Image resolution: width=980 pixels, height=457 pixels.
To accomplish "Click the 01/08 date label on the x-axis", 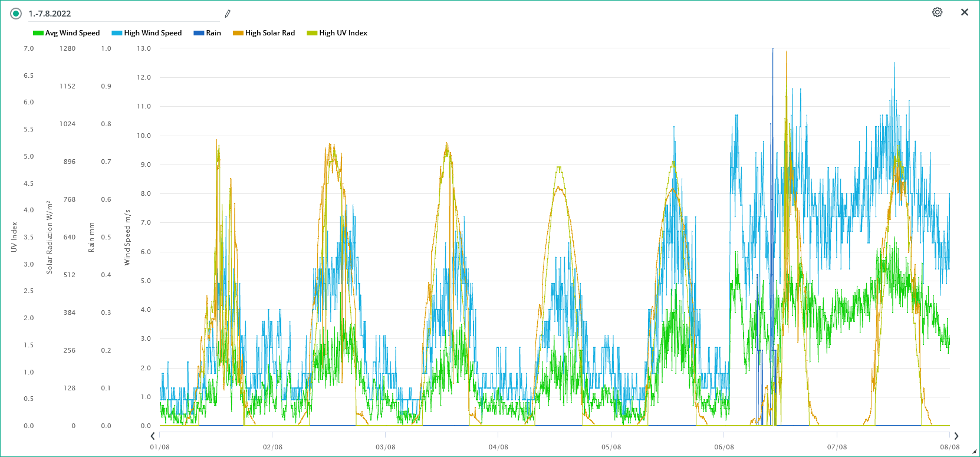I will tap(160, 447).
